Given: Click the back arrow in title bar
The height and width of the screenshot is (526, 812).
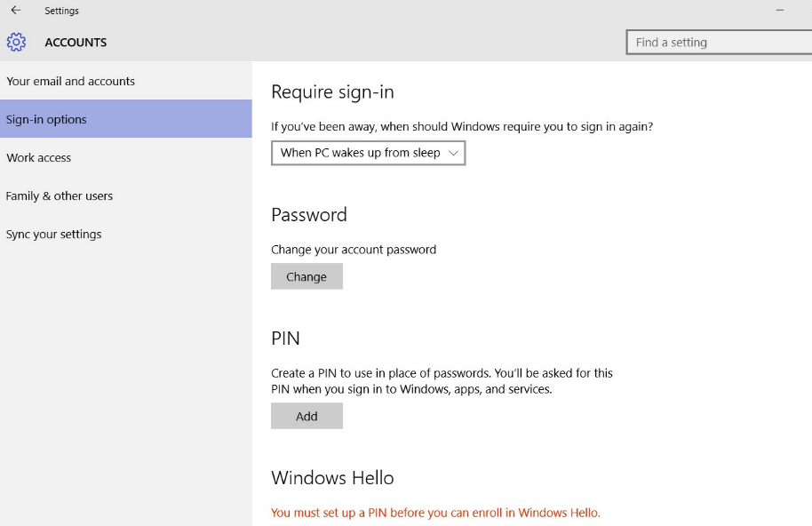Looking at the screenshot, I should pos(16,11).
